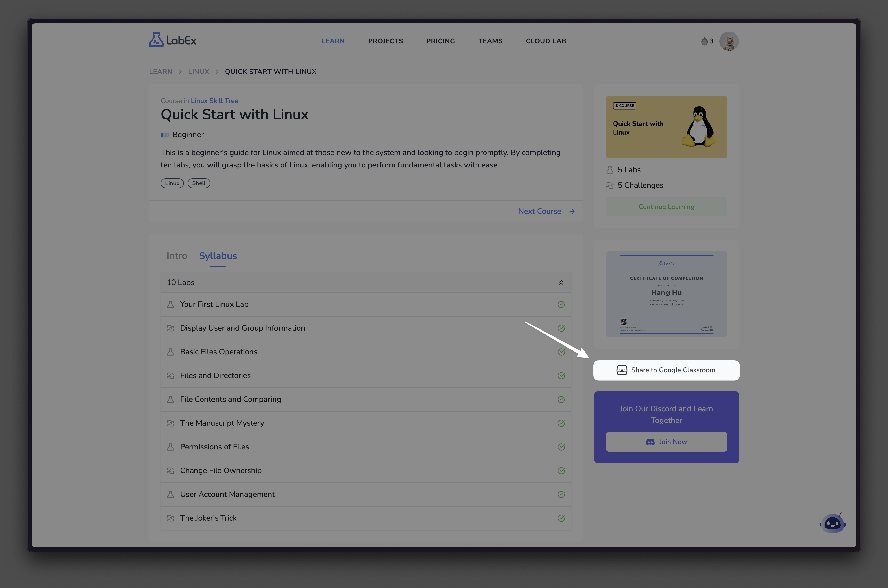
Task: Open the Linux Skill Tree link
Action: pos(214,101)
